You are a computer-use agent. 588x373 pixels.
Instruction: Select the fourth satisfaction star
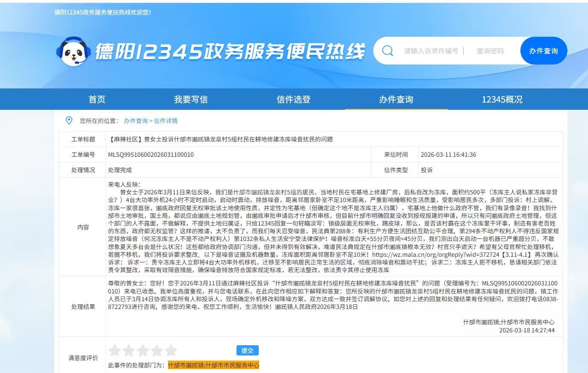coord(157,351)
